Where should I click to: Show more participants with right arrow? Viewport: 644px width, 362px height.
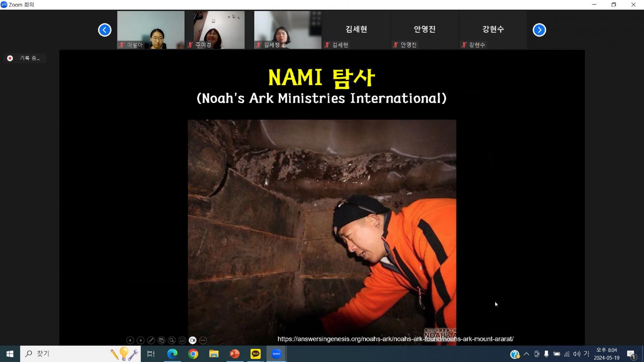click(539, 30)
